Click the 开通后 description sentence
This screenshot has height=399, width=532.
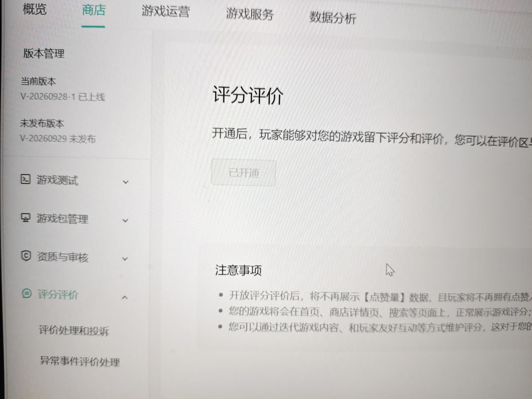[x=372, y=137]
